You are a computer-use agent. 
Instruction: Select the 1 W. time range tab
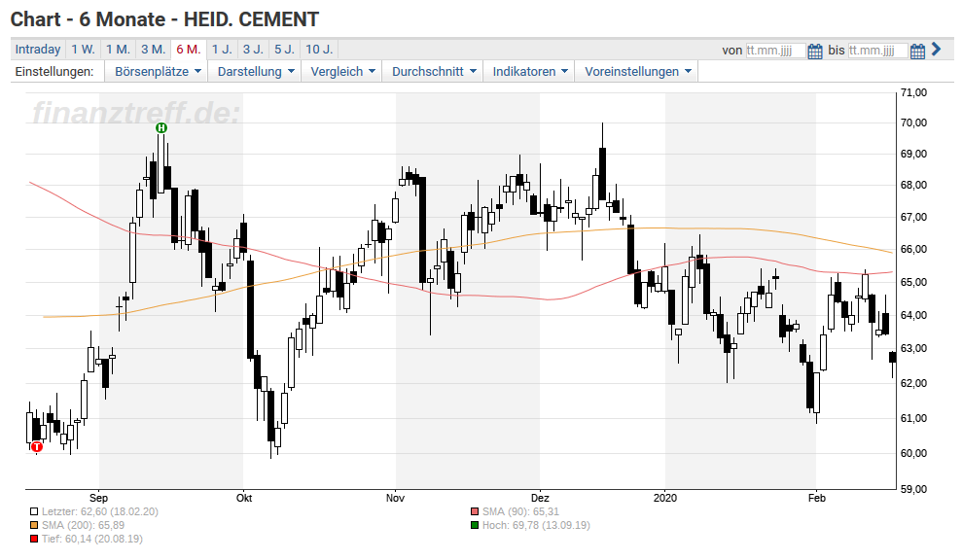point(83,49)
